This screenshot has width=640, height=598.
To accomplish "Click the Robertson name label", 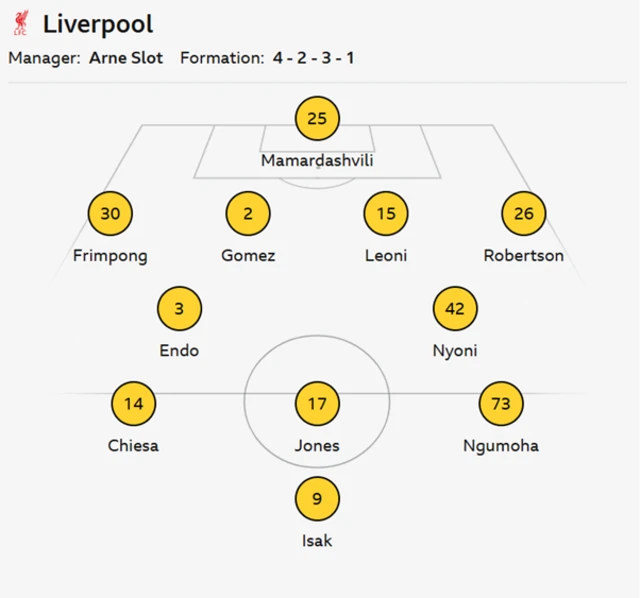I will (523, 255).
